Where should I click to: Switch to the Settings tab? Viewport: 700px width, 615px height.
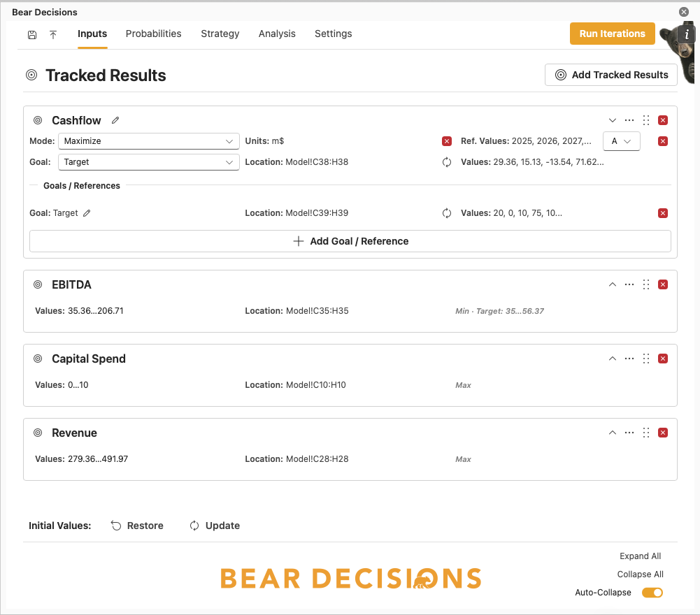pos(333,34)
